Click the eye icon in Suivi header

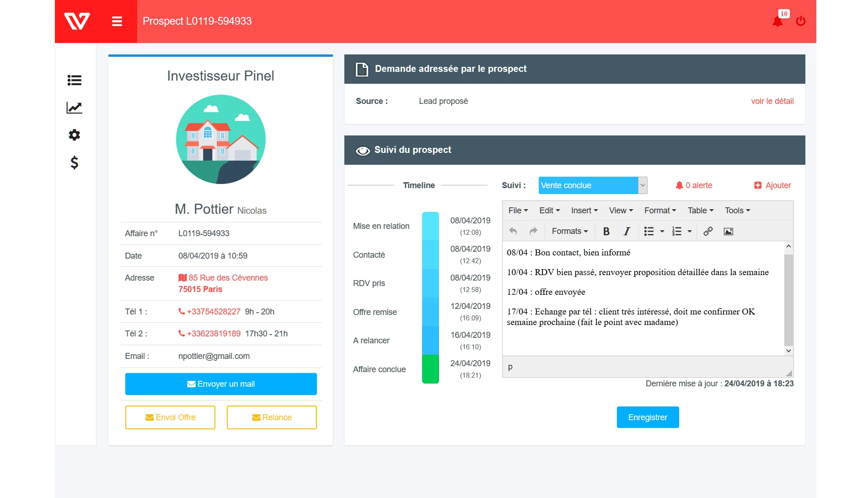(x=363, y=151)
